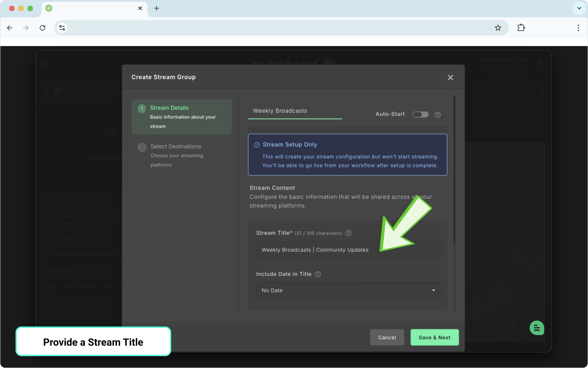Click the dialog vertical scrollbar
Image resolution: width=588 pixels, height=368 pixels.
[454, 169]
